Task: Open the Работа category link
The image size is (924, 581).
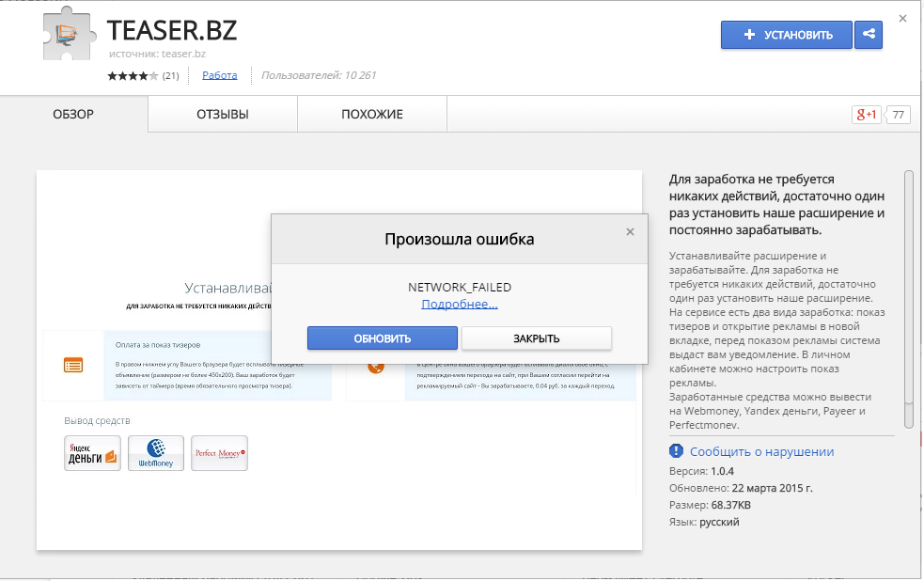Action: click(x=220, y=75)
